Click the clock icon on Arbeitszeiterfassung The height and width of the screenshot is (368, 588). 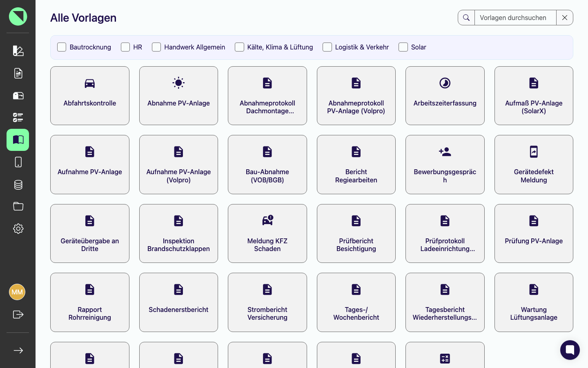pyautogui.click(x=445, y=83)
